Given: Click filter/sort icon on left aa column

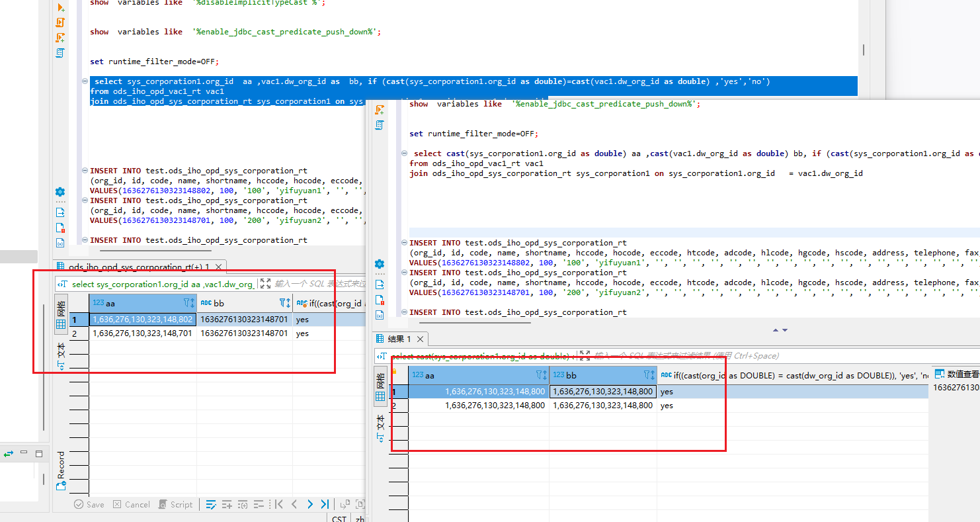Looking at the screenshot, I should pos(188,303).
